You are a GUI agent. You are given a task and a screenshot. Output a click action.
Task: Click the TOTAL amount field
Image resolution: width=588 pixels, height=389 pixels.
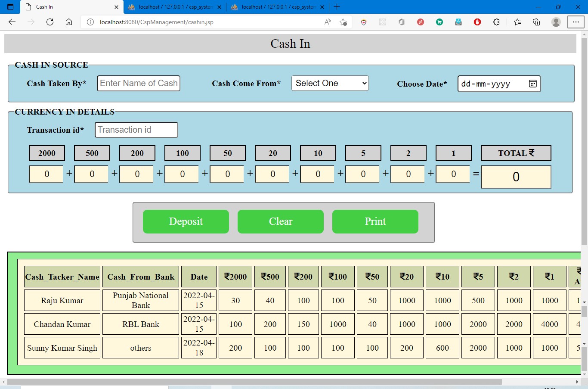[516, 177]
